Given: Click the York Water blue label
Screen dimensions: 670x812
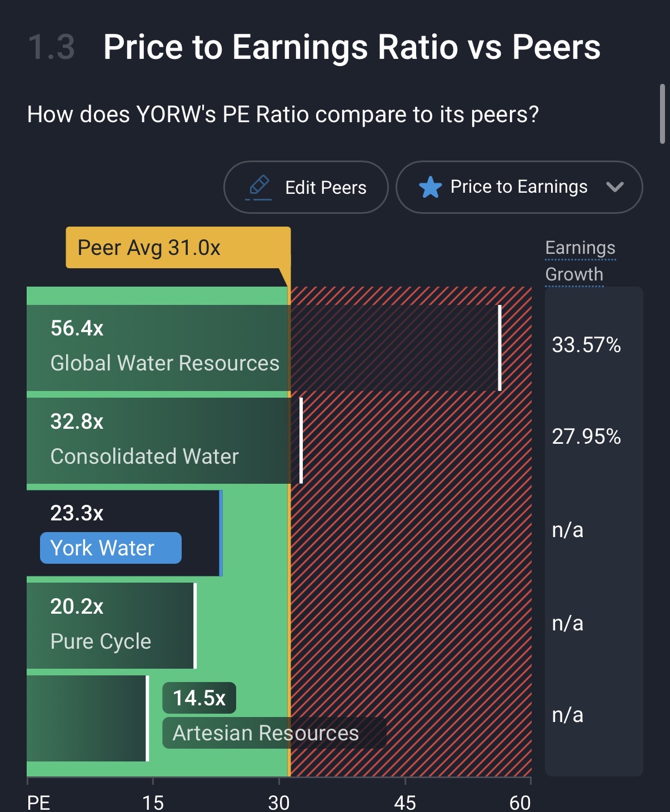Looking at the screenshot, I should (x=111, y=548).
